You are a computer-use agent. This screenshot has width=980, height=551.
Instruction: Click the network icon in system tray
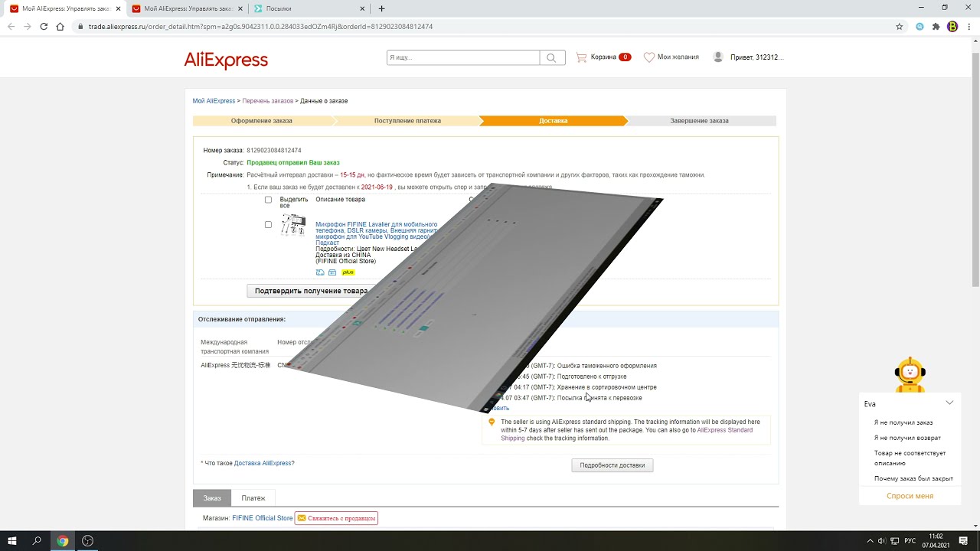tap(894, 541)
